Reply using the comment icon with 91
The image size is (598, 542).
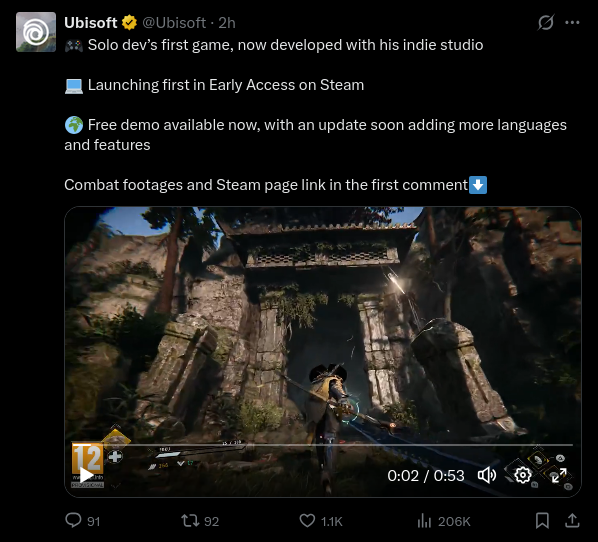[x=82, y=521]
